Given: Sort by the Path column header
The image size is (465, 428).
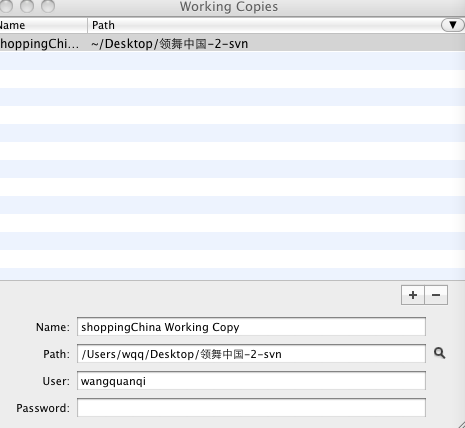Looking at the screenshot, I should [x=264, y=25].
